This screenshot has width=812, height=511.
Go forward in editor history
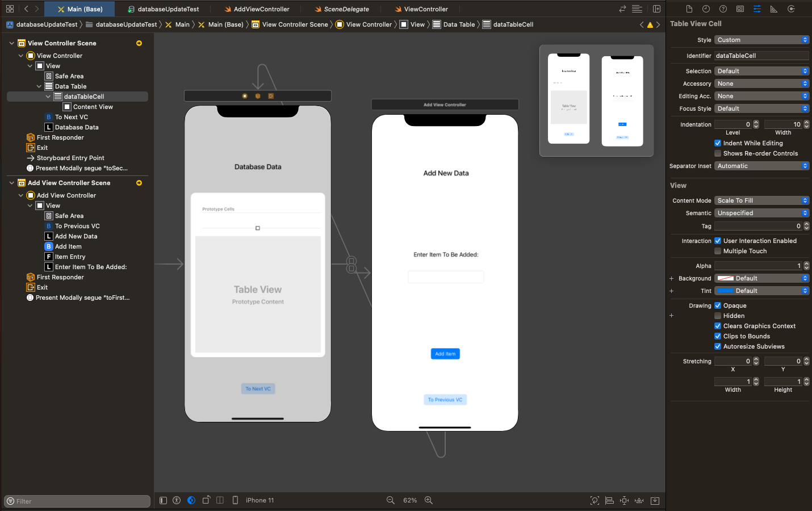tap(37, 9)
